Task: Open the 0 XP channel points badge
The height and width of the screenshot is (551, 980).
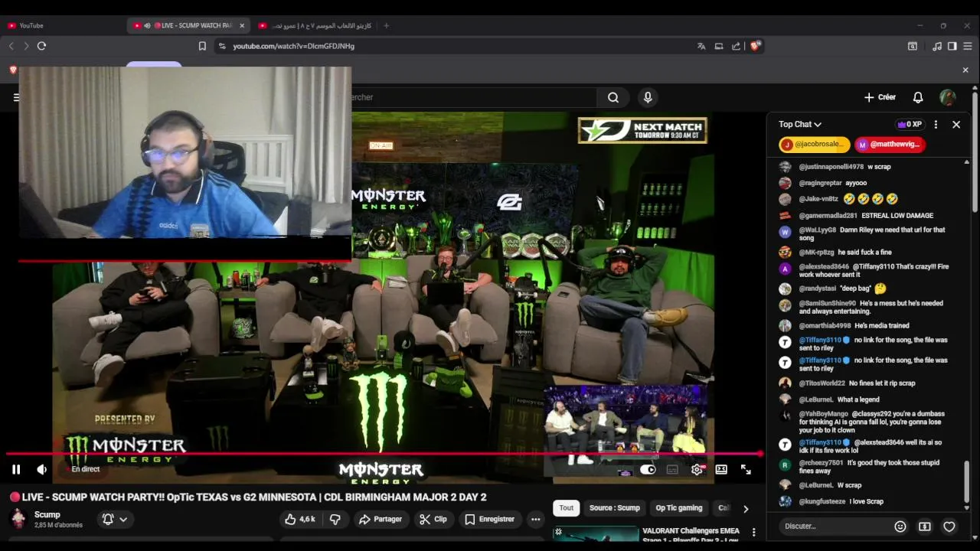Action: (x=909, y=124)
